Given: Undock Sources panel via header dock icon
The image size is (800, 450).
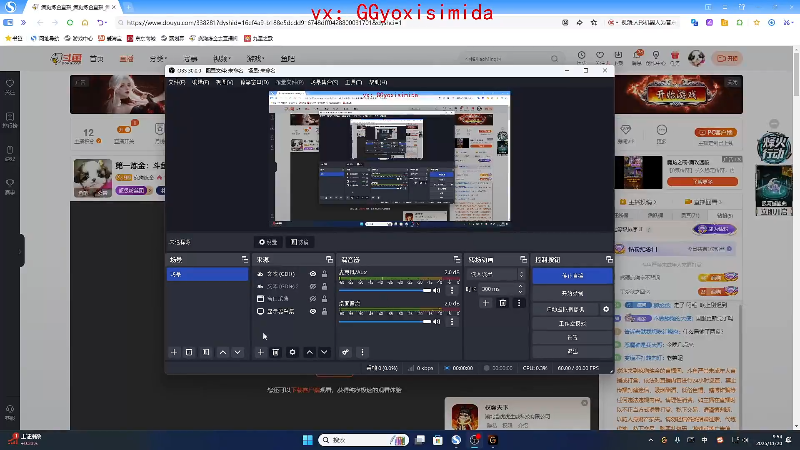Looking at the screenshot, I should coord(329,260).
